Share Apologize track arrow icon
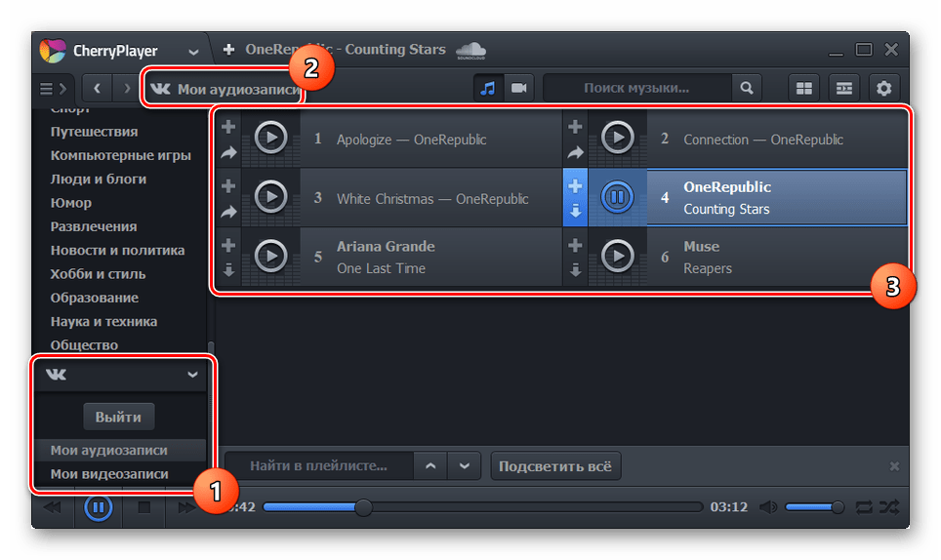 point(228,153)
